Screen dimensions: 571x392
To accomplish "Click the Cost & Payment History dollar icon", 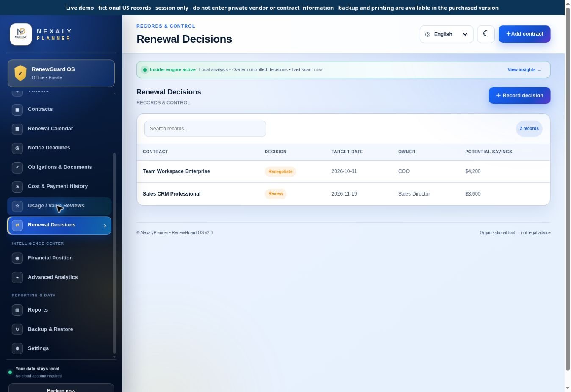I will (17, 186).
